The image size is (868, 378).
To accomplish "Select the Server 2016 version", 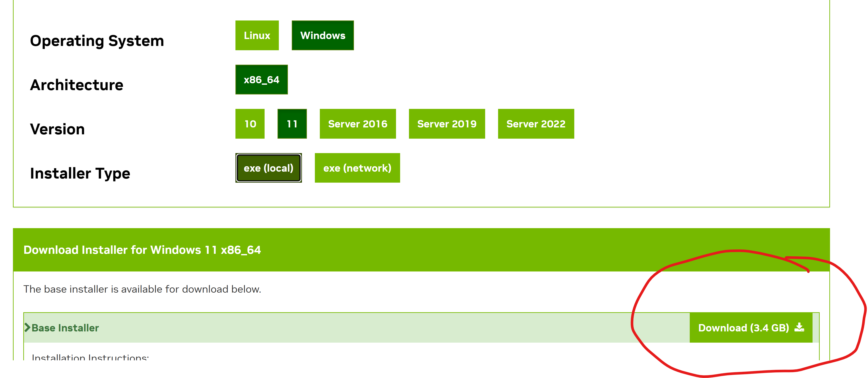I will [358, 124].
